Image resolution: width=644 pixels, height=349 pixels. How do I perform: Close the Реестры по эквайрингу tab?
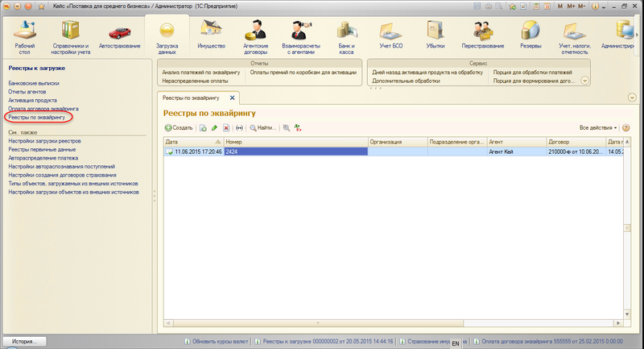tap(233, 98)
